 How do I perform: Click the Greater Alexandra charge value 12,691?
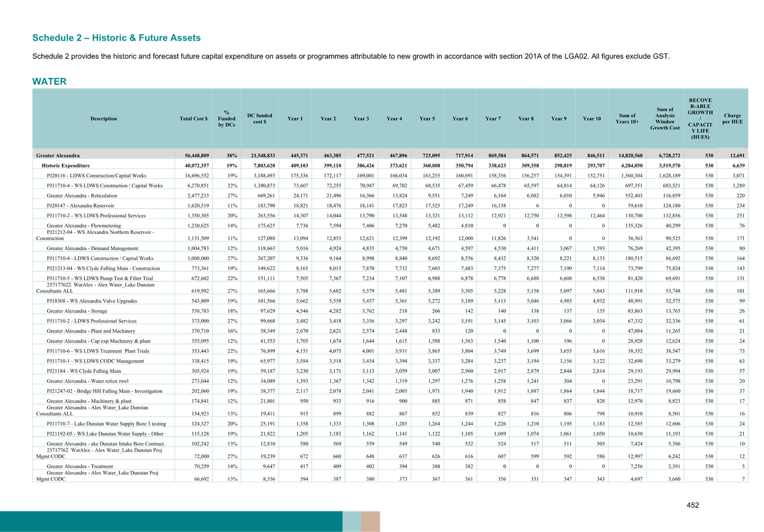click(x=736, y=155)
